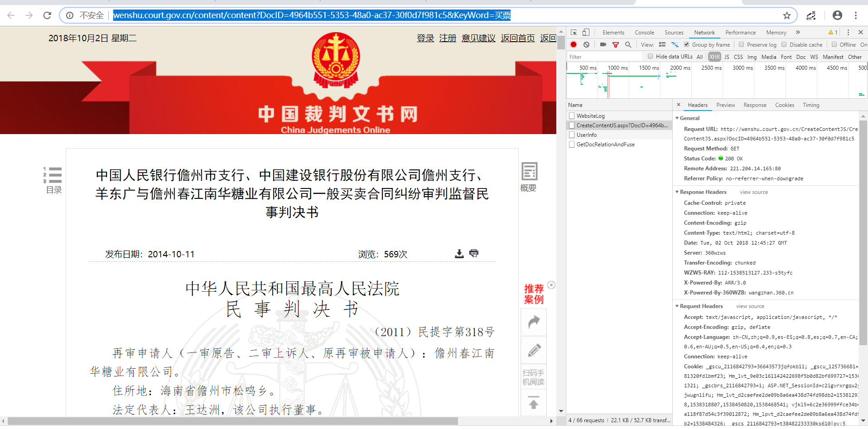
Task: Enable the Disable cache checkbox
Action: point(784,44)
